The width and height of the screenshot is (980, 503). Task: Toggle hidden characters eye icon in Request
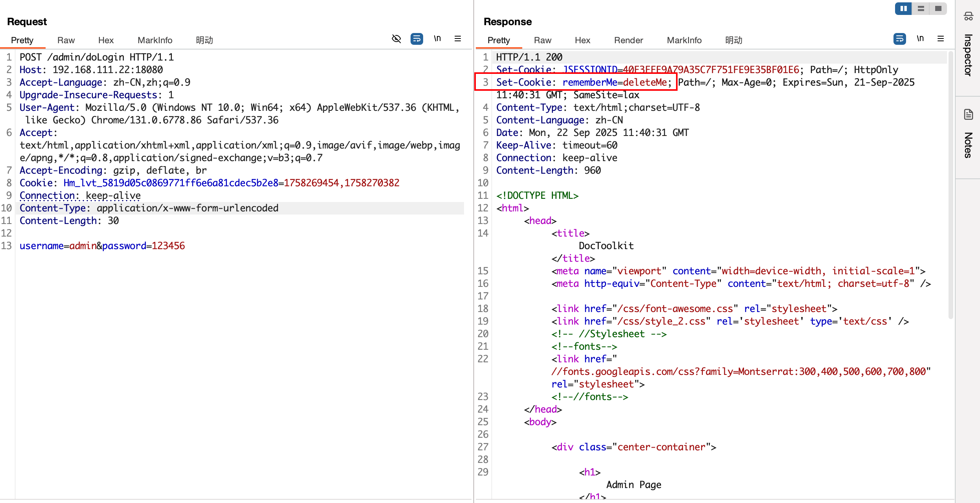pyautogui.click(x=396, y=39)
